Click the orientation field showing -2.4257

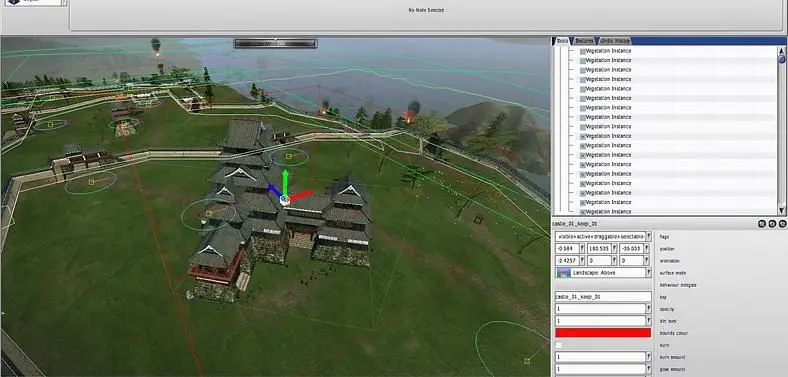(567, 260)
